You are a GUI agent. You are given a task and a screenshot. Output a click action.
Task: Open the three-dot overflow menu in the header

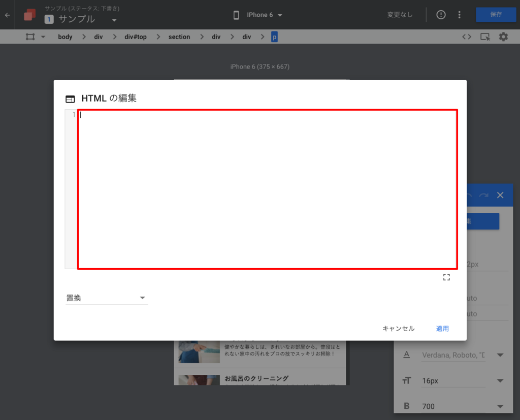click(460, 15)
